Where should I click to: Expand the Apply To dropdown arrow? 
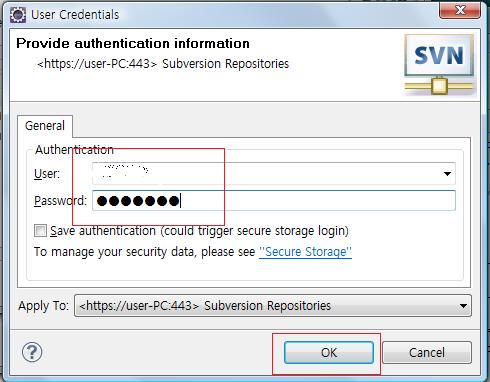463,306
